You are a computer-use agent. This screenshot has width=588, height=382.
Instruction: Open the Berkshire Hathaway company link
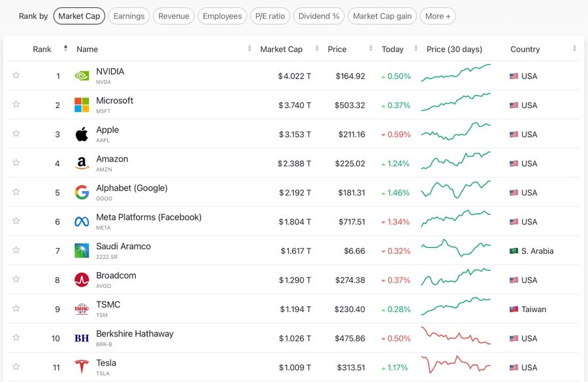tap(135, 334)
